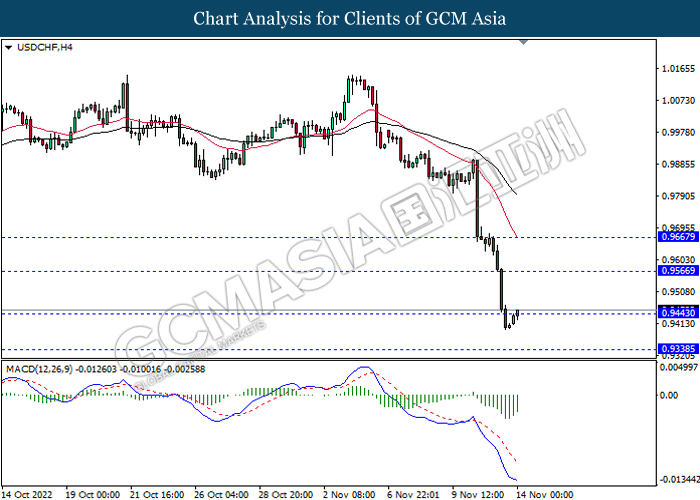This screenshot has width=700, height=500.
Task: Click the 21 Oct 16:00 time label
Action: click(x=157, y=495)
